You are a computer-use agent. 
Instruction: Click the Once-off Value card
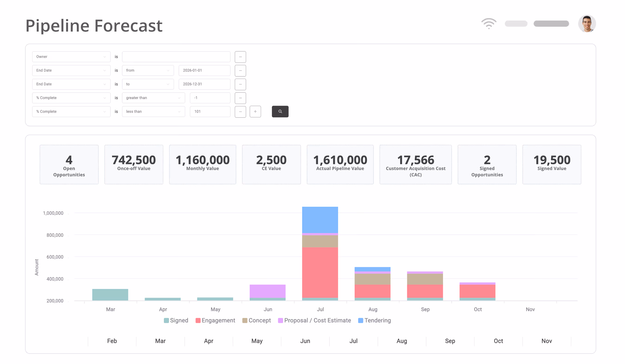coord(134,165)
